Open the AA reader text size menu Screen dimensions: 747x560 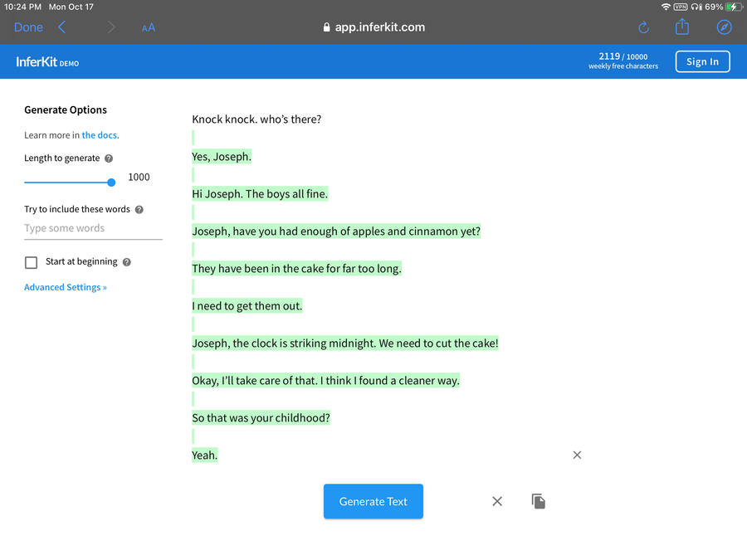coord(149,27)
